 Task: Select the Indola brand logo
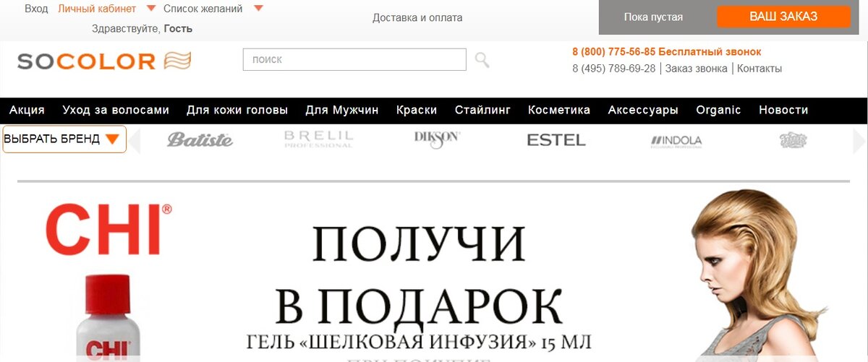coord(676,141)
